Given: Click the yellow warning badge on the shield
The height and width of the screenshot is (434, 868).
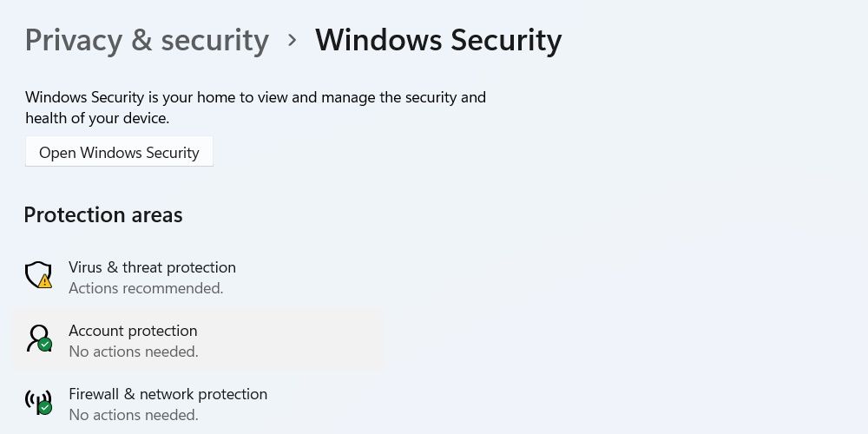Looking at the screenshot, I should pos(45,281).
